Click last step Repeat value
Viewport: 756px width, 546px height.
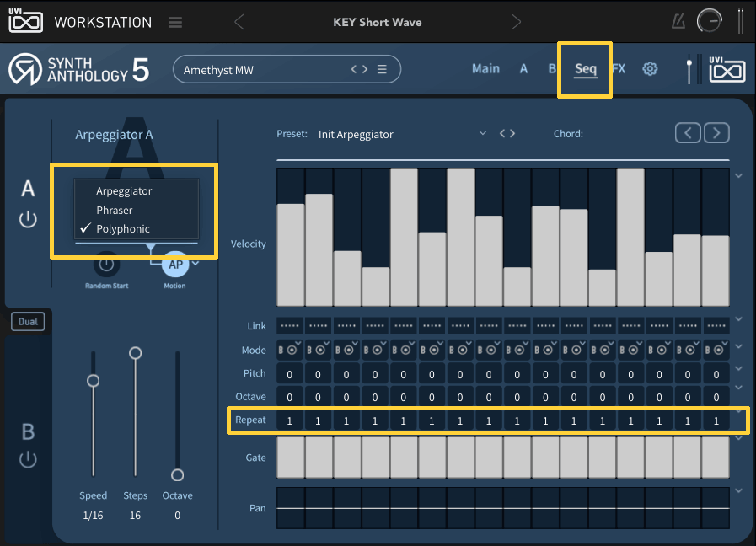point(716,420)
